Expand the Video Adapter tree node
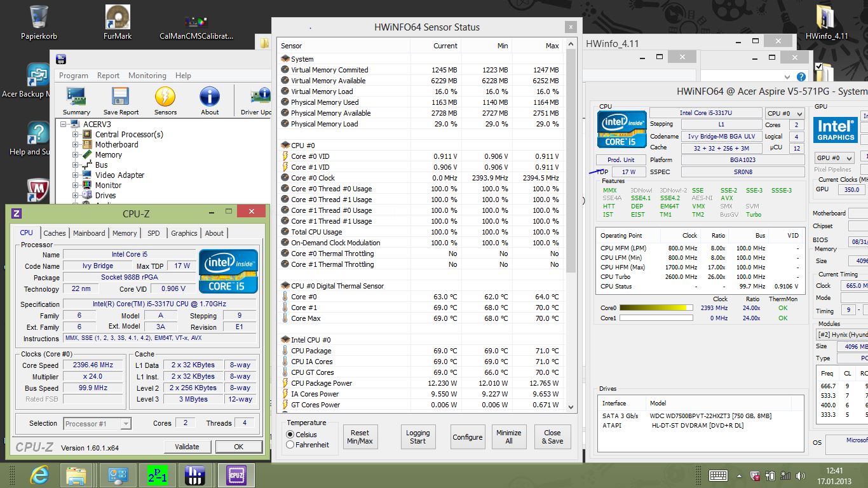This screenshot has height=488, width=868. pyautogui.click(x=76, y=175)
